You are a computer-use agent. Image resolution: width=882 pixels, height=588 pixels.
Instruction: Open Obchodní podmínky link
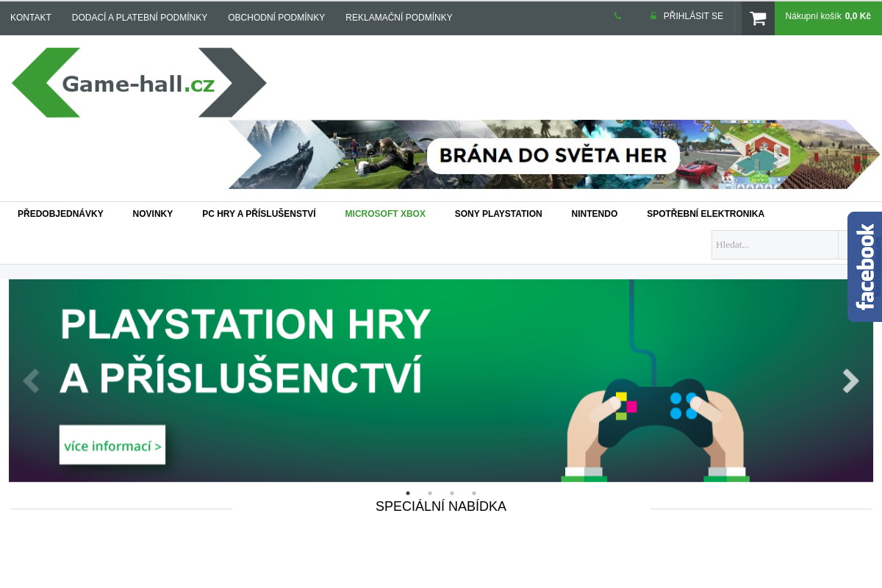click(276, 18)
